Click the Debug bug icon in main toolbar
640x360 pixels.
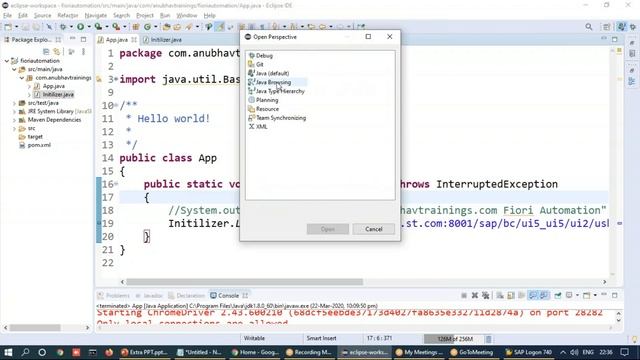tap(63, 27)
